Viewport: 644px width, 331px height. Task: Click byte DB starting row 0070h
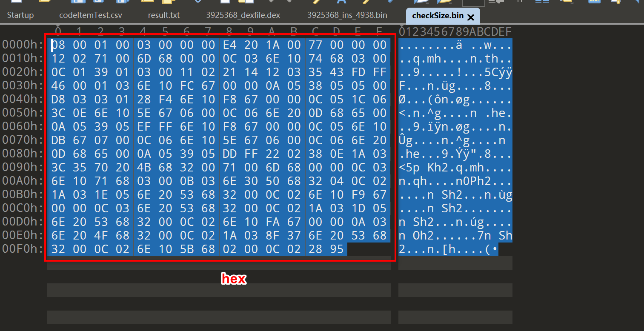coord(58,140)
